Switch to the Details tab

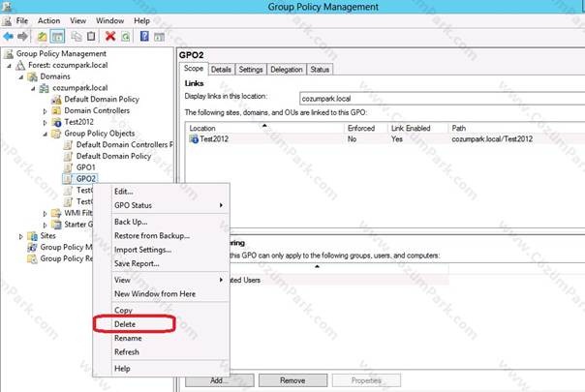[221, 70]
